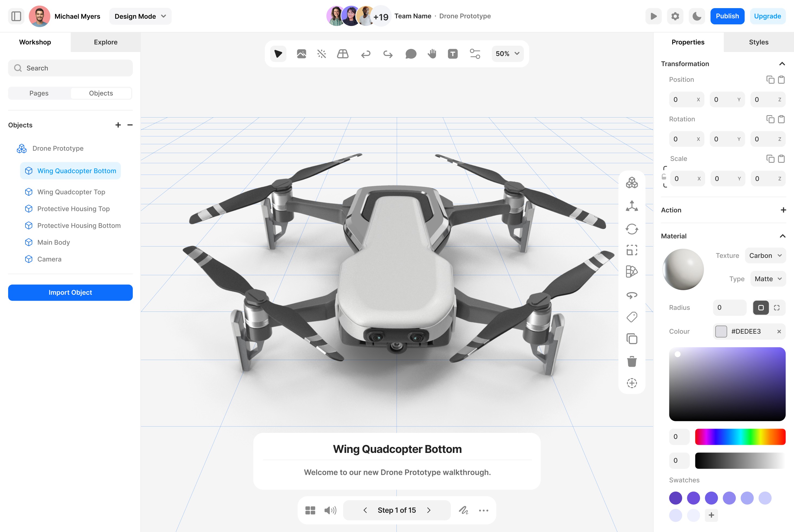Viewport: 794px width, 532px height.
Task: Open the Texture Carbon dropdown
Action: [x=765, y=255]
